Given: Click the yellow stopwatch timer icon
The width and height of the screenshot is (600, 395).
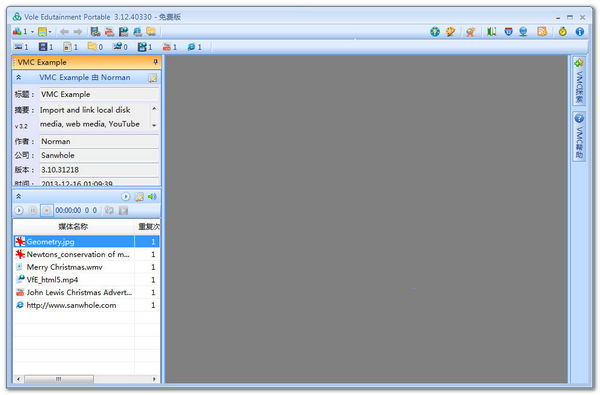Looking at the screenshot, I should pos(562,32).
